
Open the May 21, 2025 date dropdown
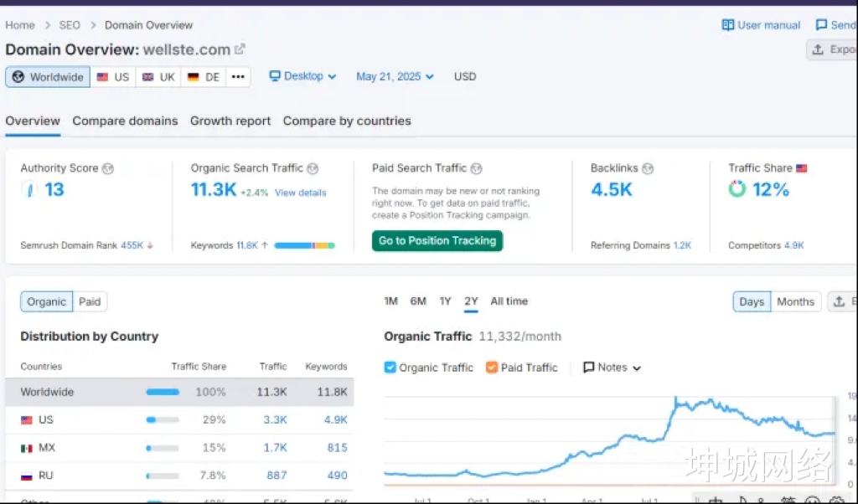[x=395, y=76]
